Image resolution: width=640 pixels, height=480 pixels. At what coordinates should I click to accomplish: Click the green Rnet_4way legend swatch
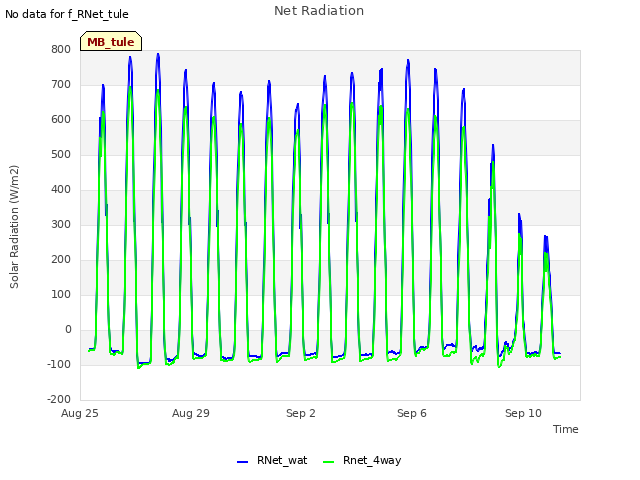pyautogui.click(x=329, y=462)
